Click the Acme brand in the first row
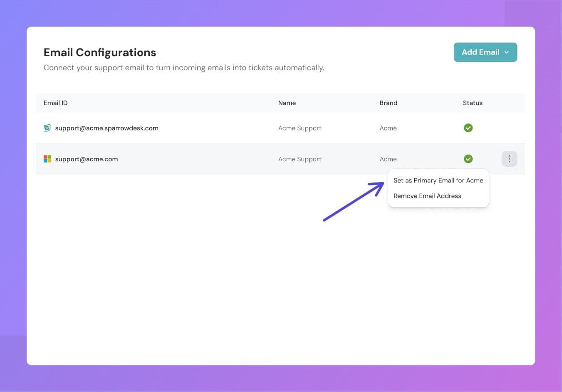This screenshot has height=392, width=562. (x=388, y=128)
